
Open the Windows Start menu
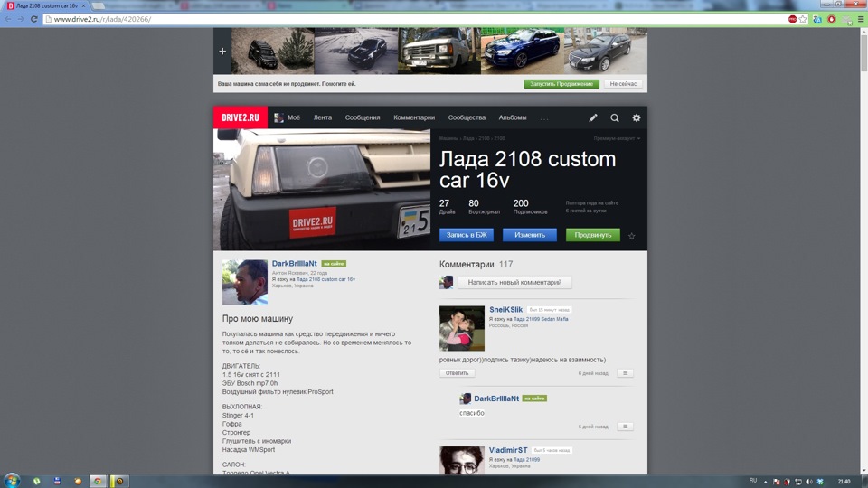(x=12, y=480)
